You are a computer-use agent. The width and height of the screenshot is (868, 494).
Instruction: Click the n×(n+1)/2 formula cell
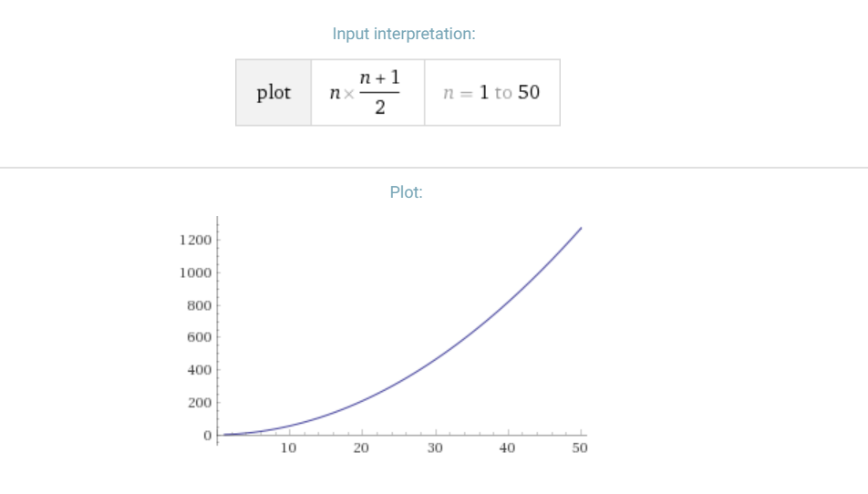tap(367, 93)
